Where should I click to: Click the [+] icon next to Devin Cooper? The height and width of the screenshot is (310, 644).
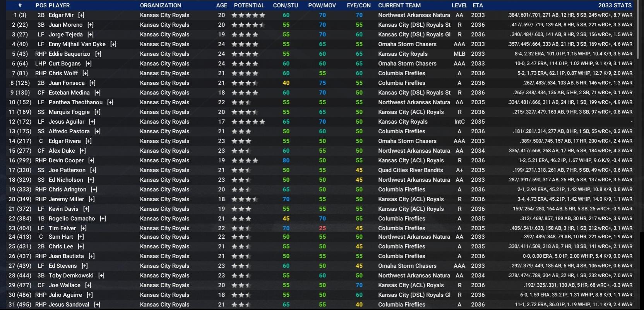[x=91, y=160]
